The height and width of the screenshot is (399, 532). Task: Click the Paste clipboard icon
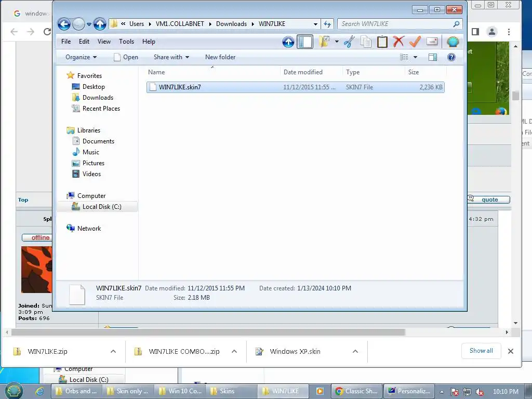click(x=382, y=42)
